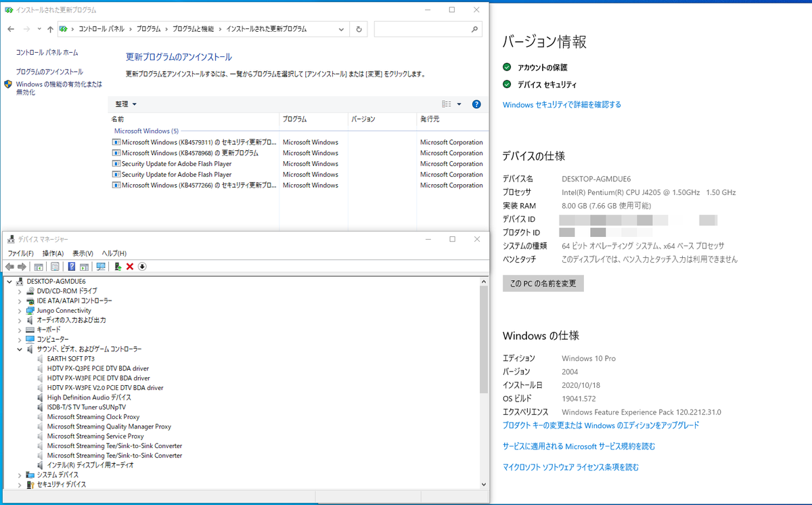Image resolution: width=812 pixels, height=505 pixels.
Task: Click refresh button in control panel address bar
Action: 359,29
